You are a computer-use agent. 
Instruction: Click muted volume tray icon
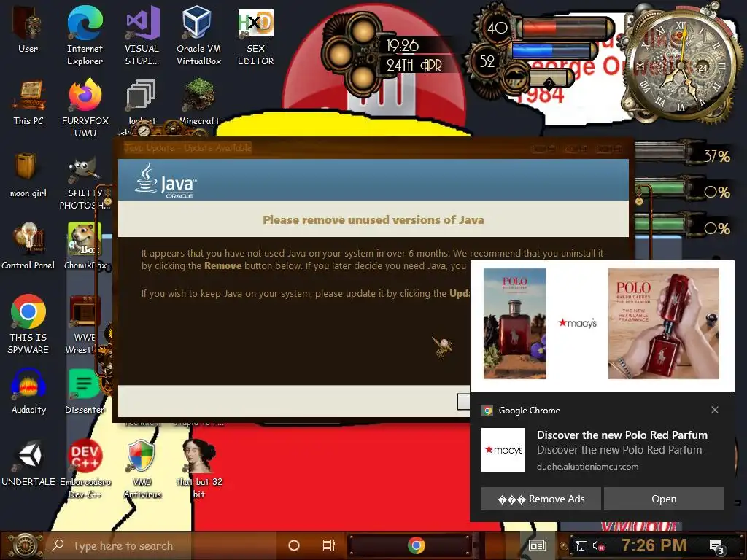click(x=598, y=545)
